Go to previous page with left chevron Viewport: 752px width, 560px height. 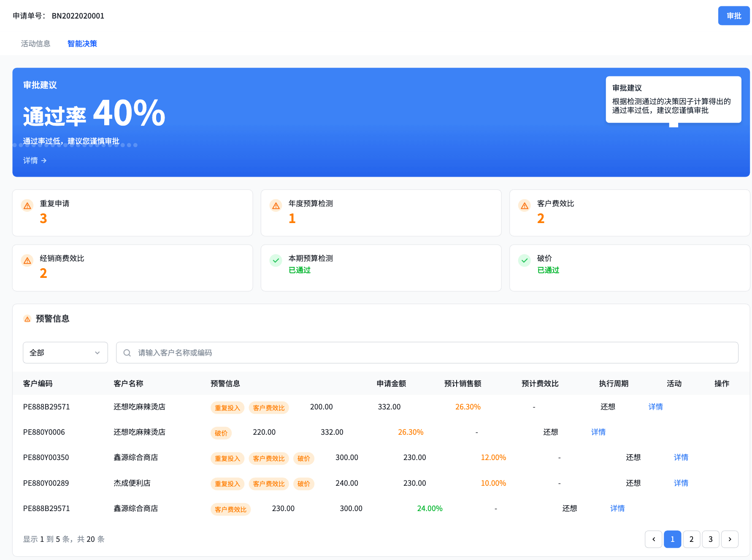tap(654, 539)
